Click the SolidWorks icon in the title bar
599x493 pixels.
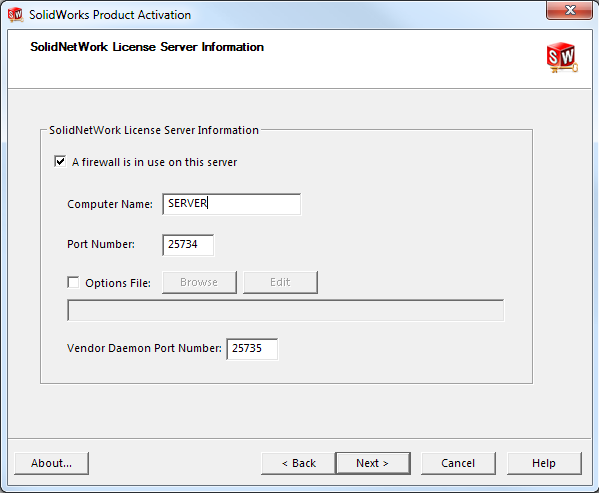point(15,15)
